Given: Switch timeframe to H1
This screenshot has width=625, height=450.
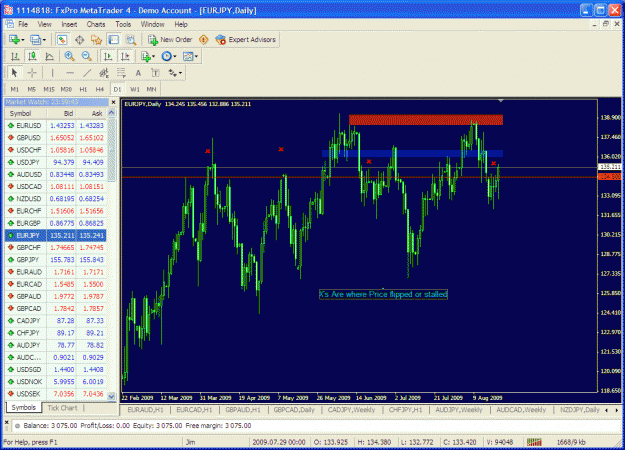Looking at the screenshot, I should tap(83, 89).
